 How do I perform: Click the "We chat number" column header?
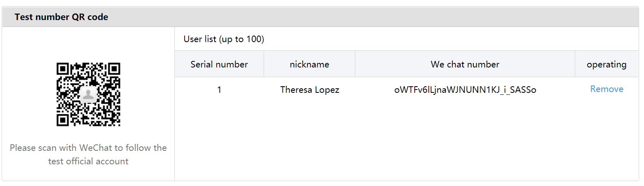465,65
